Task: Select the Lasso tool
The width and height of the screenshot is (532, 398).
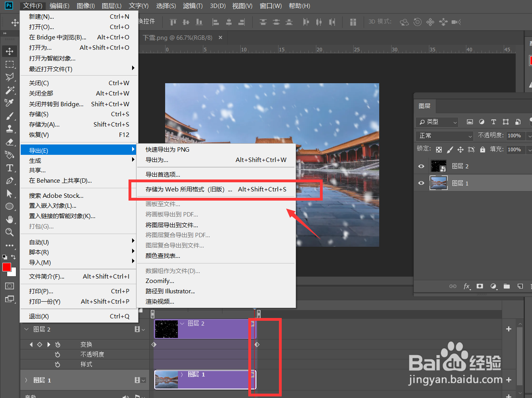Action: (9, 77)
